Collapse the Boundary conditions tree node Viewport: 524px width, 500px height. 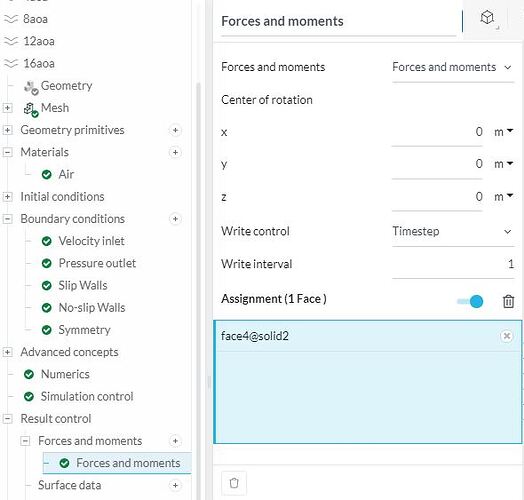(7, 219)
